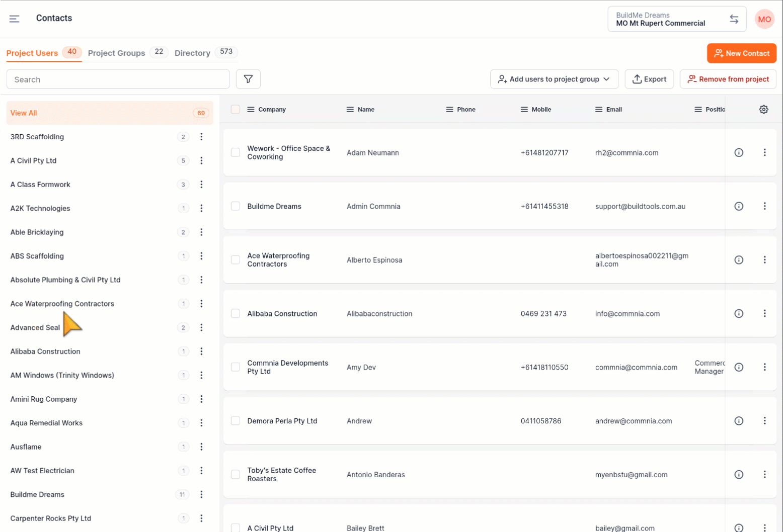Viewport: 783px width, 532px height.
Task: Click the project switch arrows icon
Action: pos(734,19)
